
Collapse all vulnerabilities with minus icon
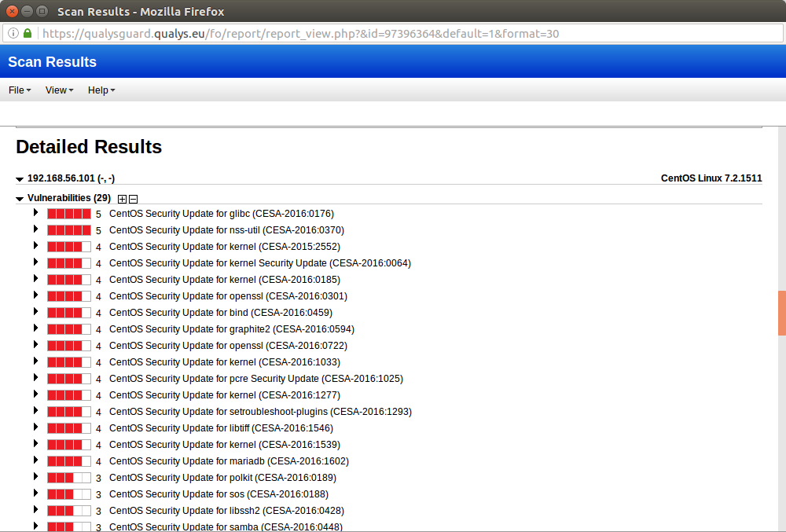click(x=134, y=199)
